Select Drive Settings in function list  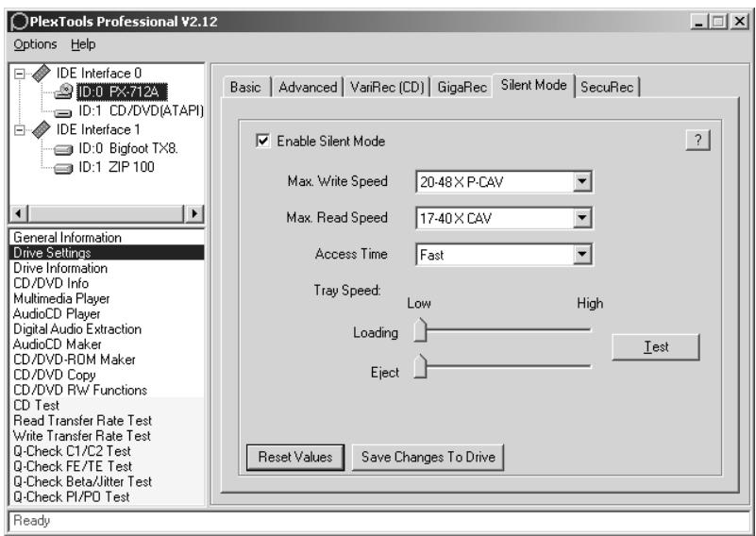click(107, 253)
